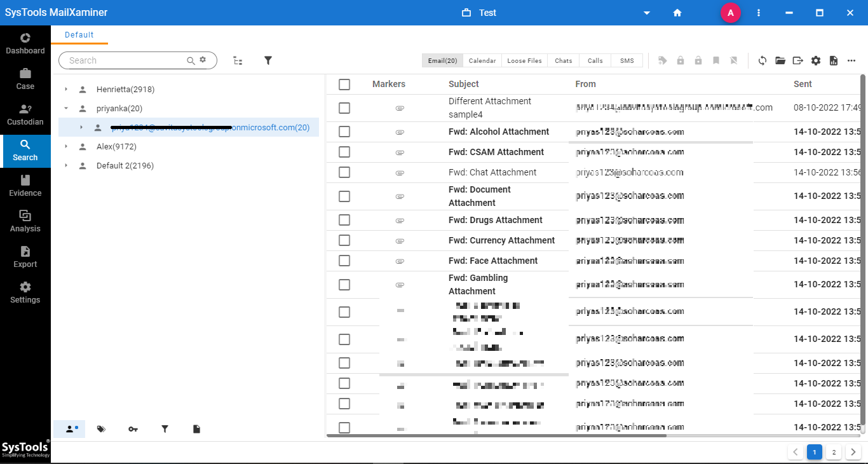
Task: Open the vertical three-dot menu in title bar
Action: (x=759, y=13)
